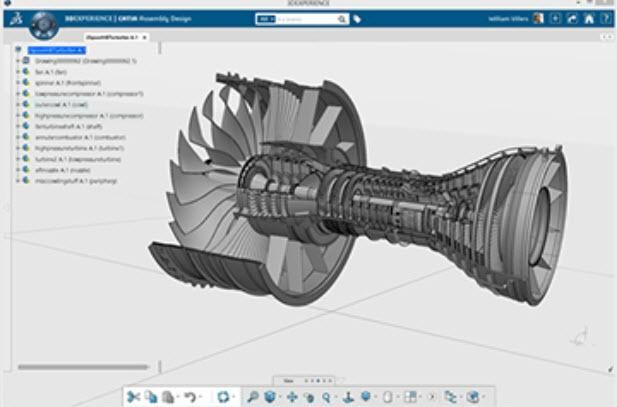Click the William Villers user name
The width and height of the screenshot is (617, 407).
[504, 18]
